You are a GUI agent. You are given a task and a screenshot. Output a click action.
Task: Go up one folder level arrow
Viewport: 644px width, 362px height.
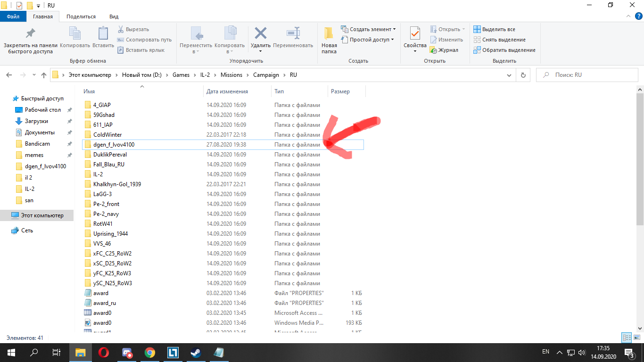coord(44,75)
